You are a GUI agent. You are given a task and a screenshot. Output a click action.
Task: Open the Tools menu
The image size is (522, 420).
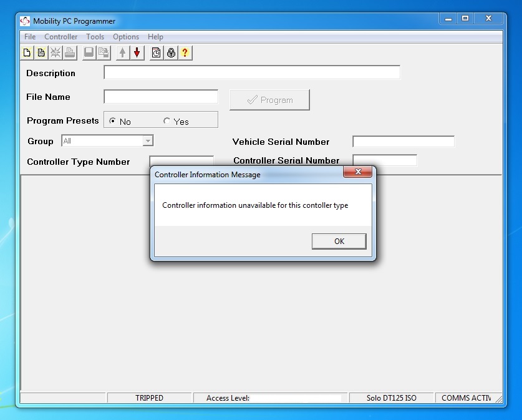(95, 37)
